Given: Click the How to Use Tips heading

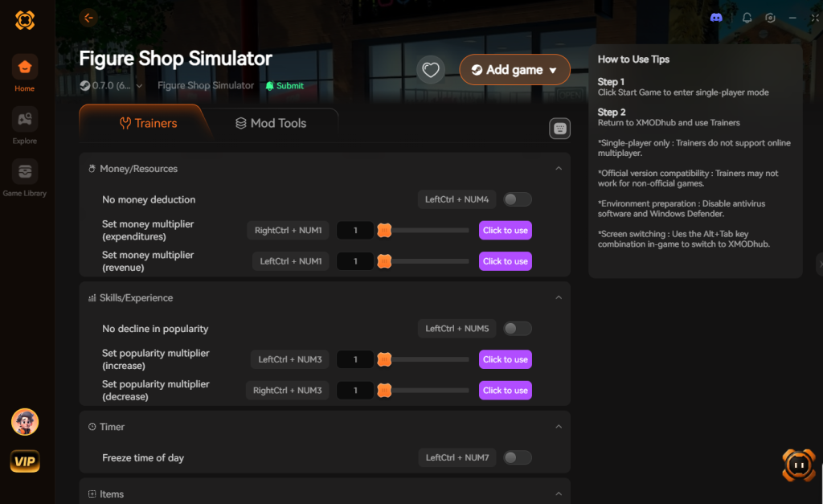Looking at the screenshot, I should (633, 59).
